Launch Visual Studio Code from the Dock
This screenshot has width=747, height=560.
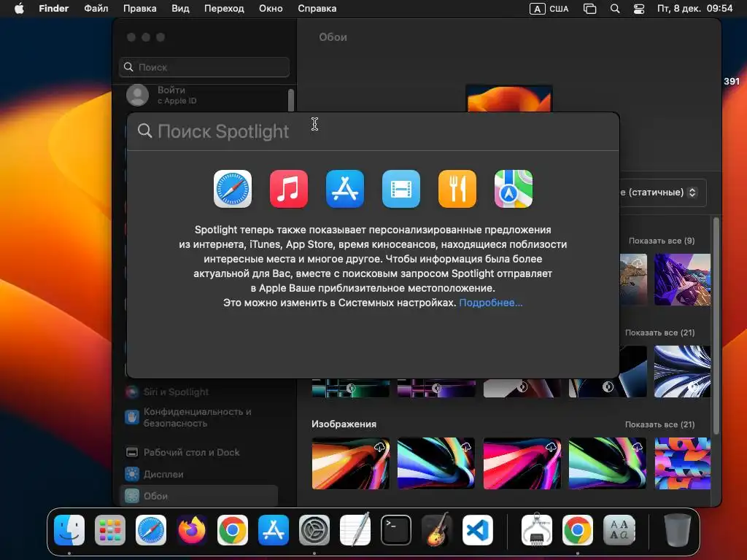point(477,530)
